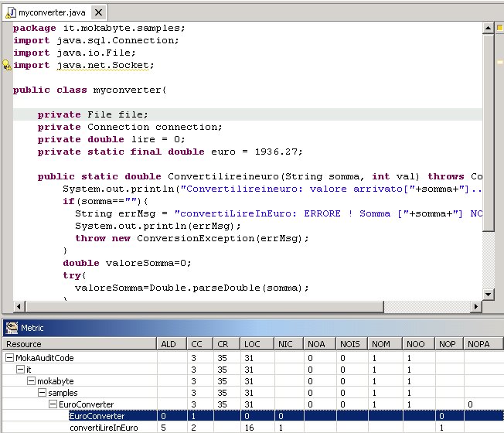This screenshot has height=433, width=504.
Task: Click the NOP column header
Action: [448, 344]
